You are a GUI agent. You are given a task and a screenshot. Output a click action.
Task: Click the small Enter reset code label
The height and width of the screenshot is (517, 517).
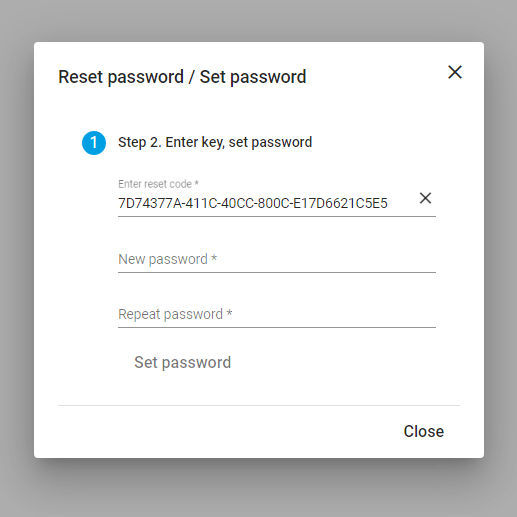[158, 184]
